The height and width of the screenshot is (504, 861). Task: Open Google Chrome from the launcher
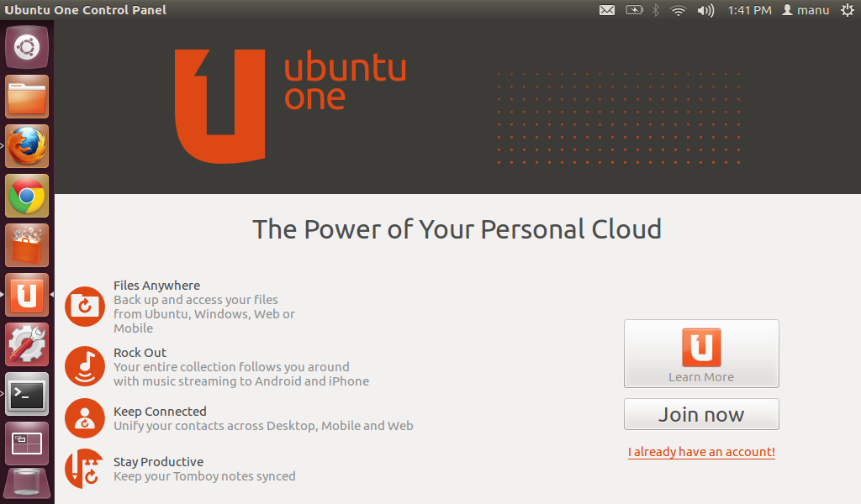click(26, 195)
